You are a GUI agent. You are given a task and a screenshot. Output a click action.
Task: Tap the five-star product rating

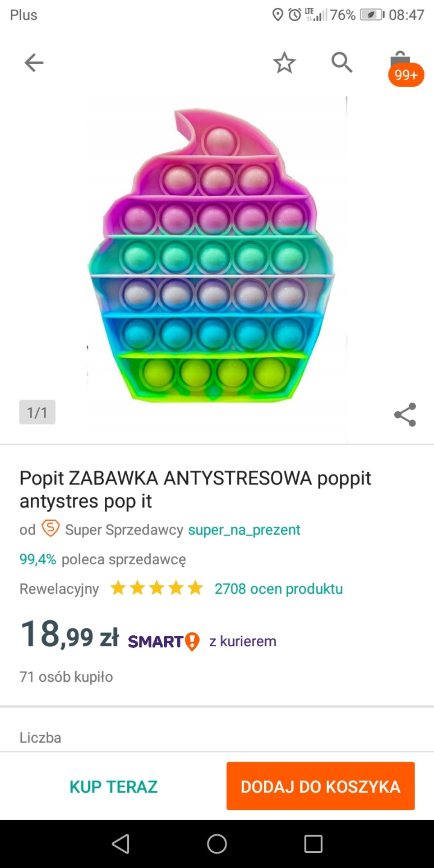click(x=156, y=588)
